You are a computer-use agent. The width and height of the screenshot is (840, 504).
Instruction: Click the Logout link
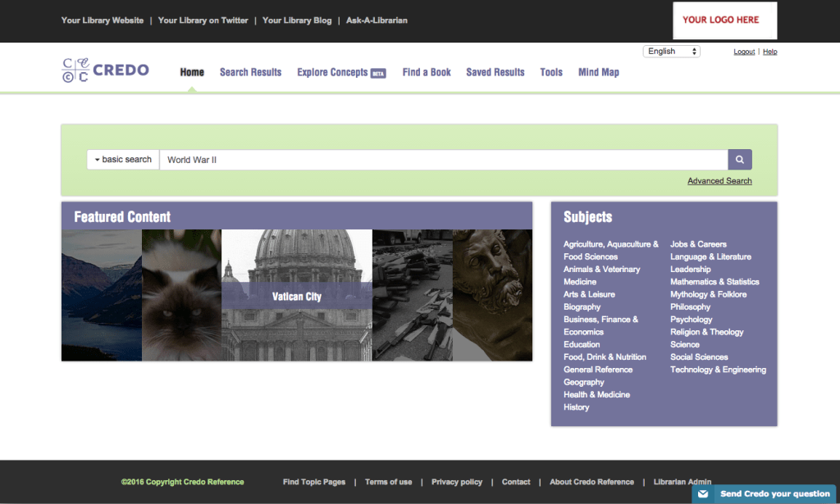pos(744,52)
